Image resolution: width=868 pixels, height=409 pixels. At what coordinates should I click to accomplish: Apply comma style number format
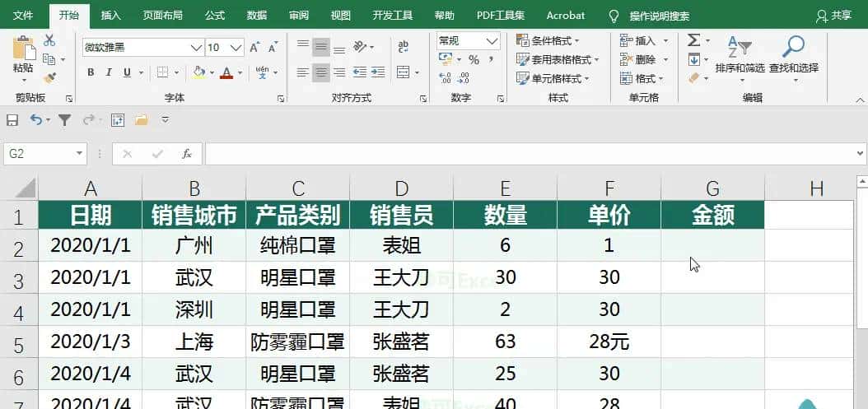click(x=491, y=59)
